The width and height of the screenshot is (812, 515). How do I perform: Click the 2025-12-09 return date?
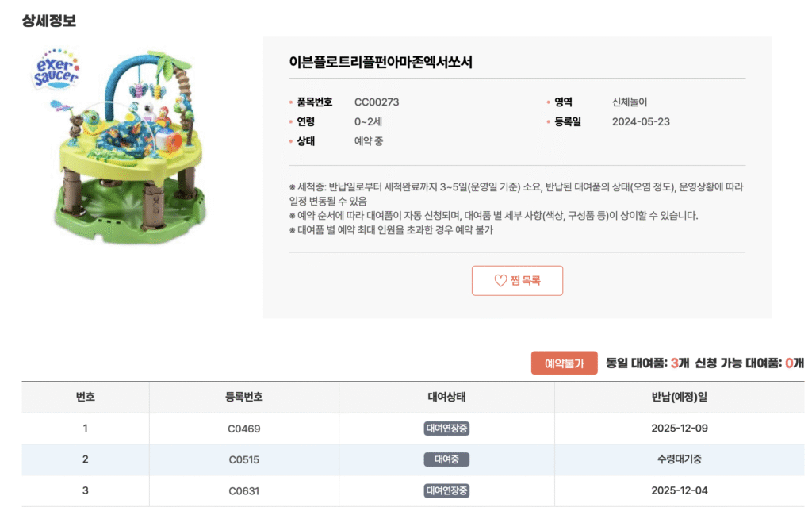[x=679, y=429]
